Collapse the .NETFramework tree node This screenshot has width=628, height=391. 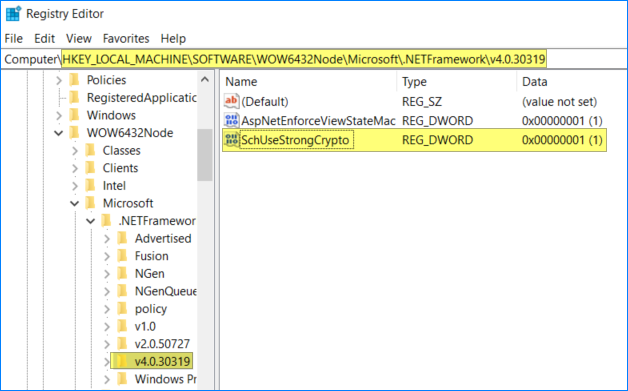click(91, 221)
